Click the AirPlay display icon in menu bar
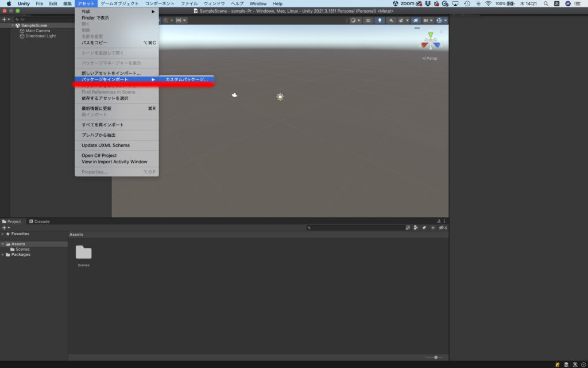Image resolution: width=588 pixels, height=368 pixels. (x=455, y=4)
